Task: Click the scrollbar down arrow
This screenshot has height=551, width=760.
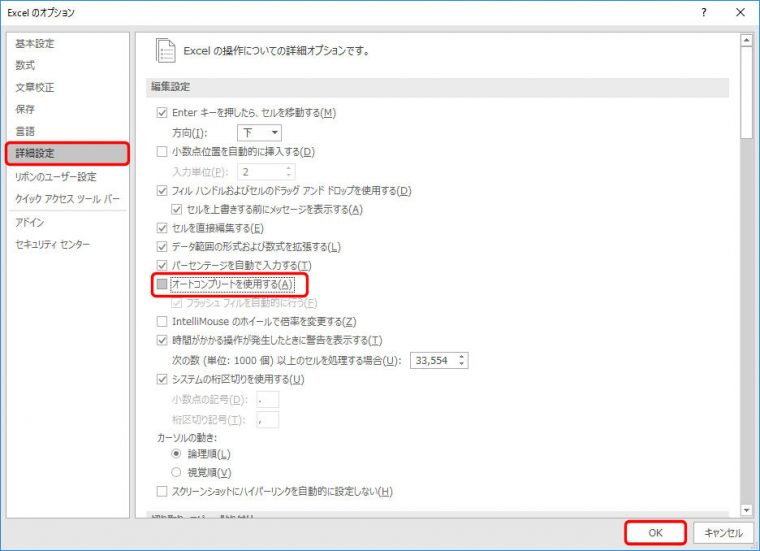Action: tap(746, 510)
